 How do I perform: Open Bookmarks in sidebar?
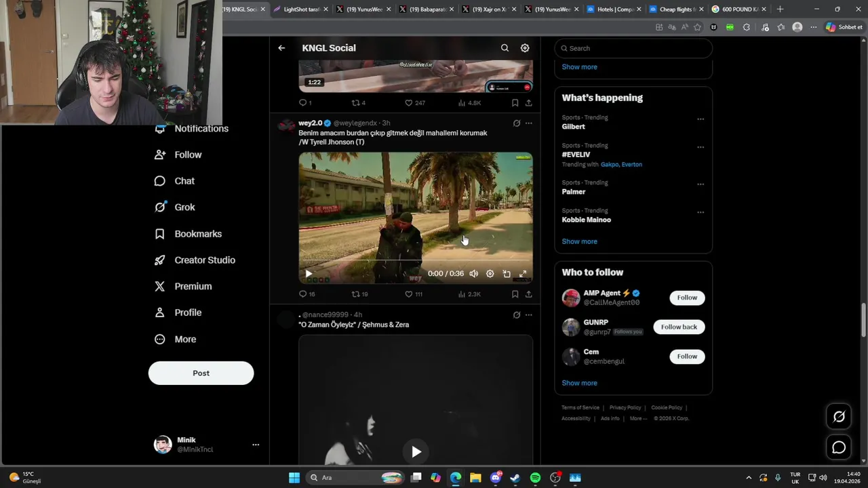coord(189,234)
